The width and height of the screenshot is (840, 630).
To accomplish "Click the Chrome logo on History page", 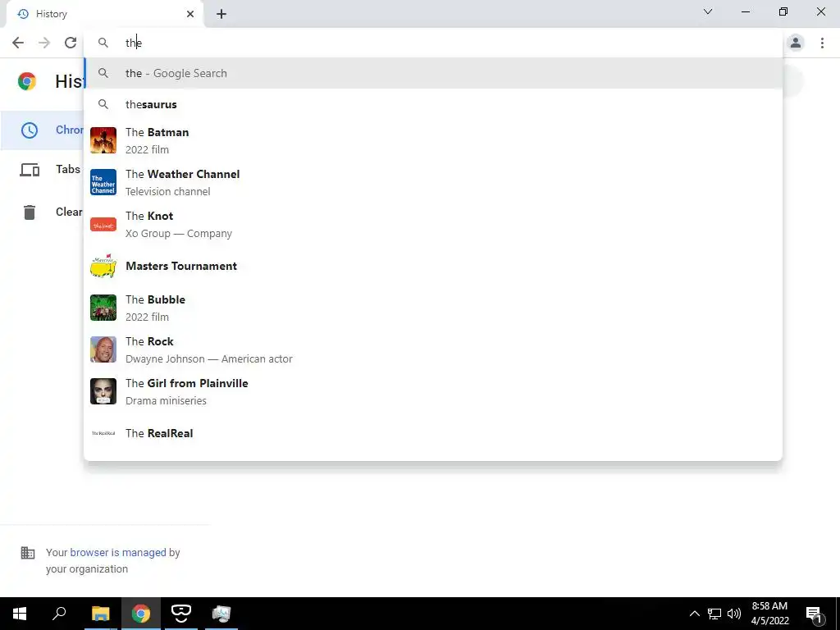I will click(x=27, y=81).
